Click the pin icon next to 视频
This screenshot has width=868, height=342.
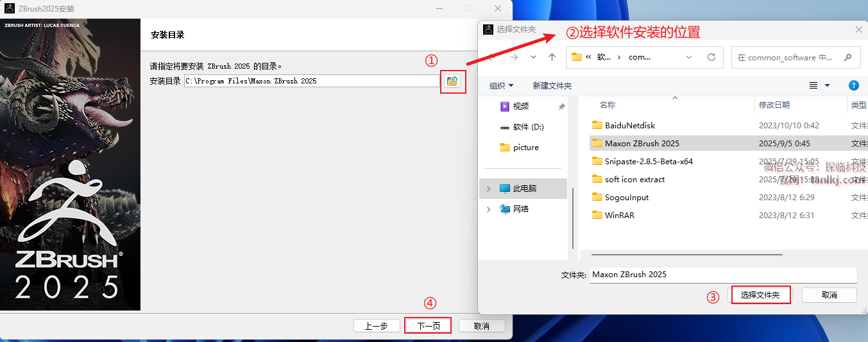pyautogui.click(x=561, y=107)
